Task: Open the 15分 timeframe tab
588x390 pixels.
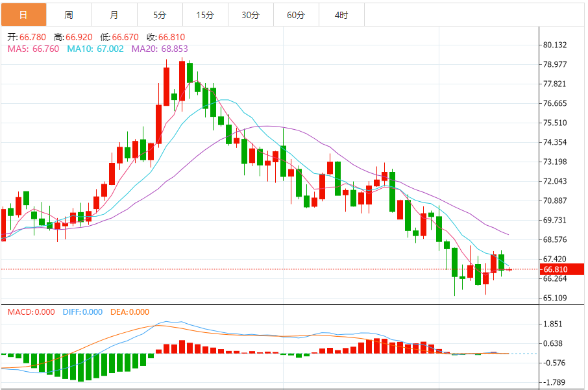Action: (205, 15)
